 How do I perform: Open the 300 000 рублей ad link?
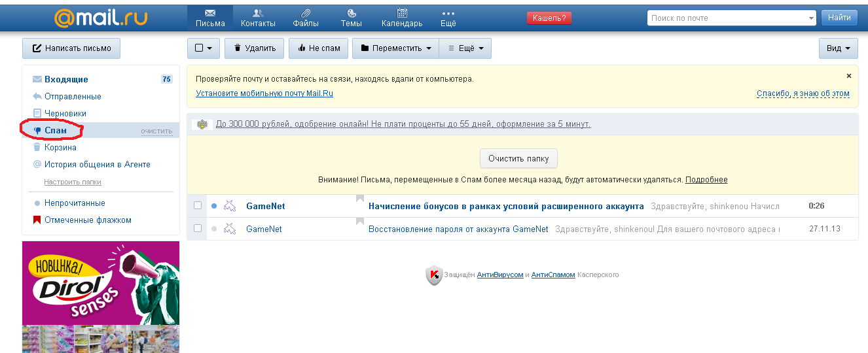pos(403,124)
